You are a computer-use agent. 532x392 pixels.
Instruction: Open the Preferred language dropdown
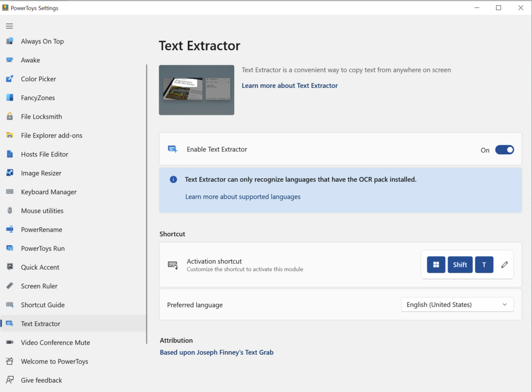457,305
